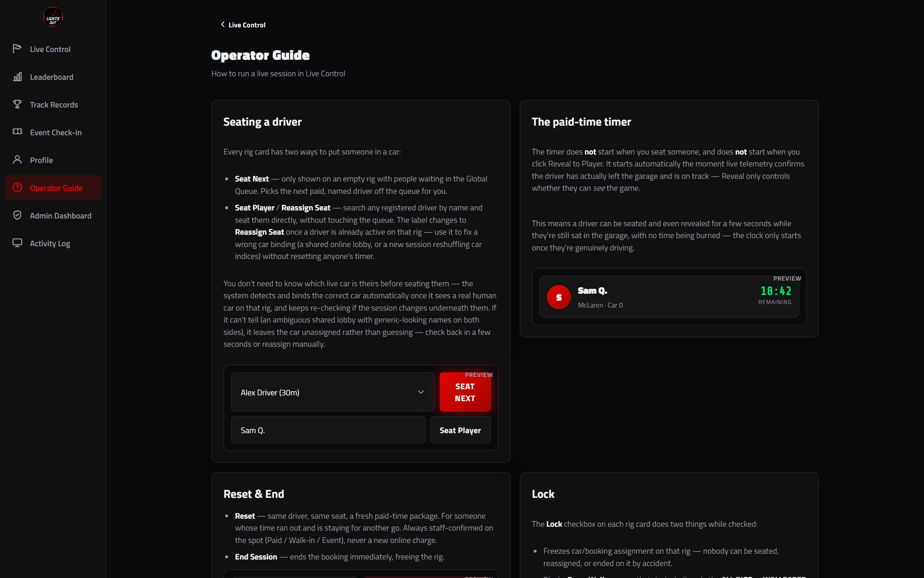Click the Profile person icon
Screen dimensions: 924x578
coord(17,160)
